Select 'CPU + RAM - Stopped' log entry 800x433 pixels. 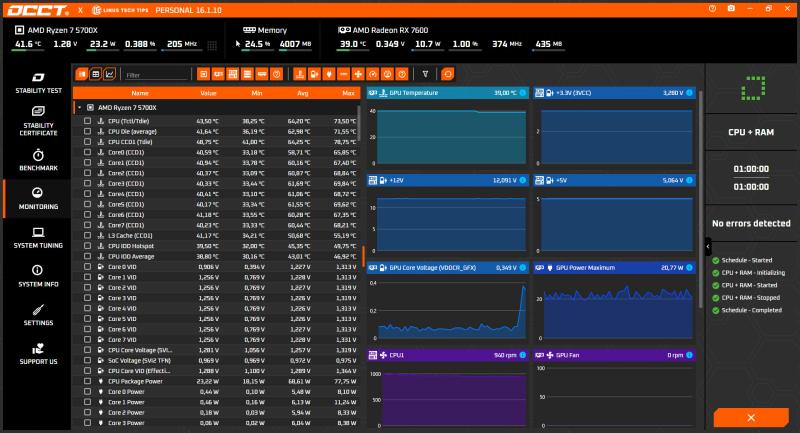(746, 297)
